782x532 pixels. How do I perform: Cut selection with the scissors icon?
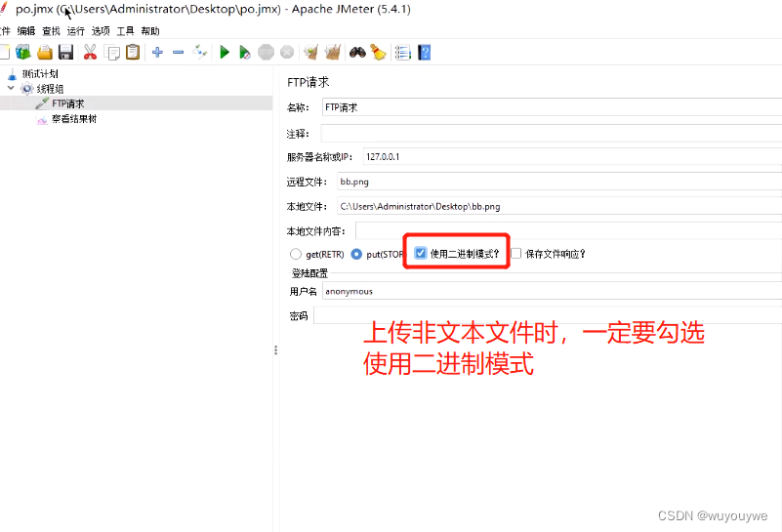90,52
